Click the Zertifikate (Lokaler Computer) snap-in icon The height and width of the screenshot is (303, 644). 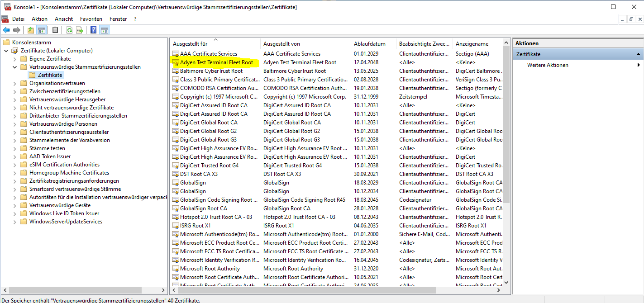[x=15, y=51]
